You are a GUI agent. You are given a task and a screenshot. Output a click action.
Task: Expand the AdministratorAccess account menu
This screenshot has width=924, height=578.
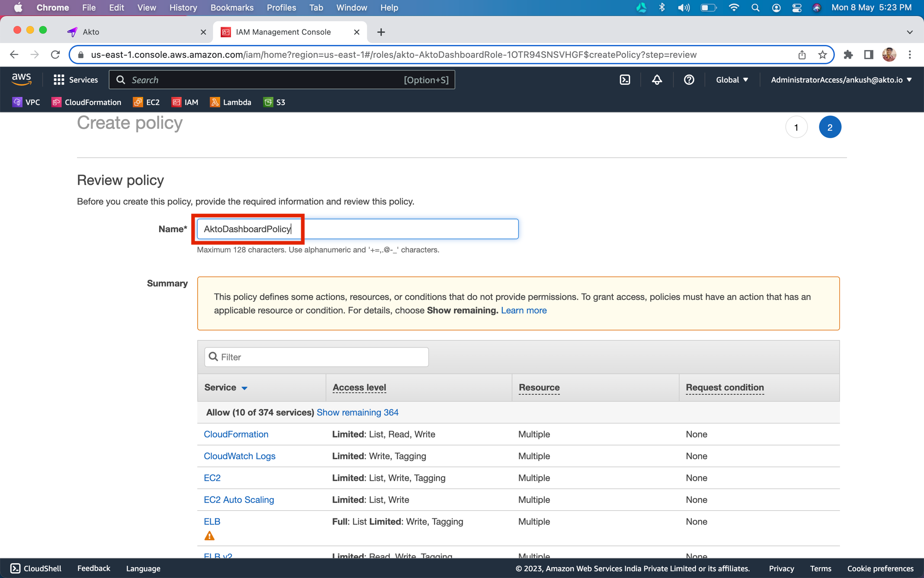pos(841,80)
